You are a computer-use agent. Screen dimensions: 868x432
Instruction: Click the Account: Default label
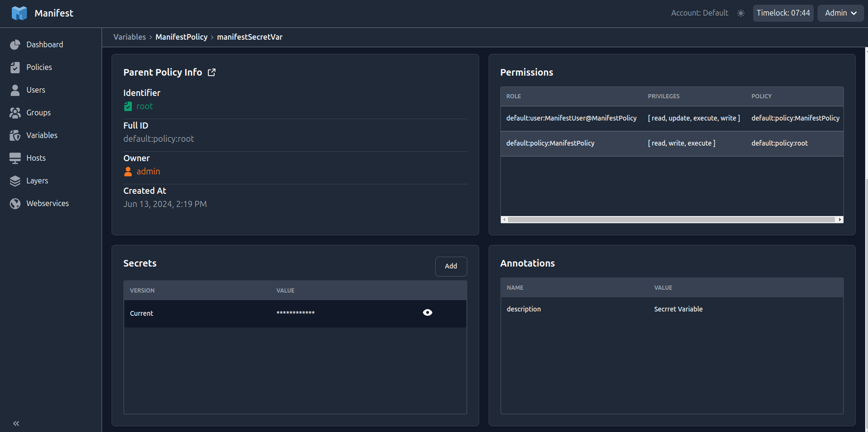click(699, 13)
